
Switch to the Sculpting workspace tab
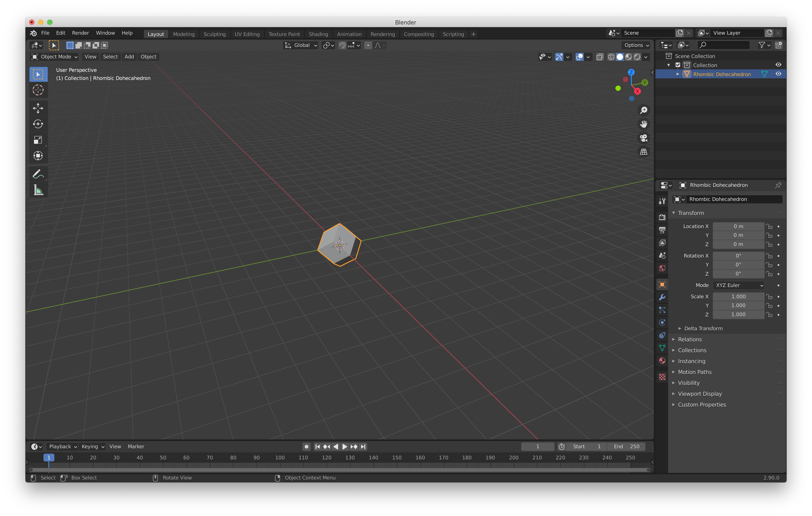pyautogui.click(x=215, y=34)
